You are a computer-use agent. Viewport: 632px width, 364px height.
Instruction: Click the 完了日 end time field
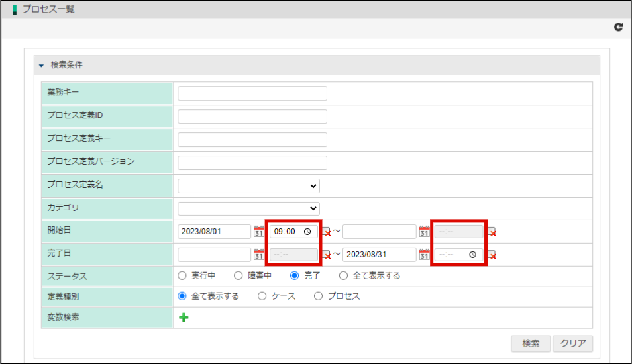458,255
